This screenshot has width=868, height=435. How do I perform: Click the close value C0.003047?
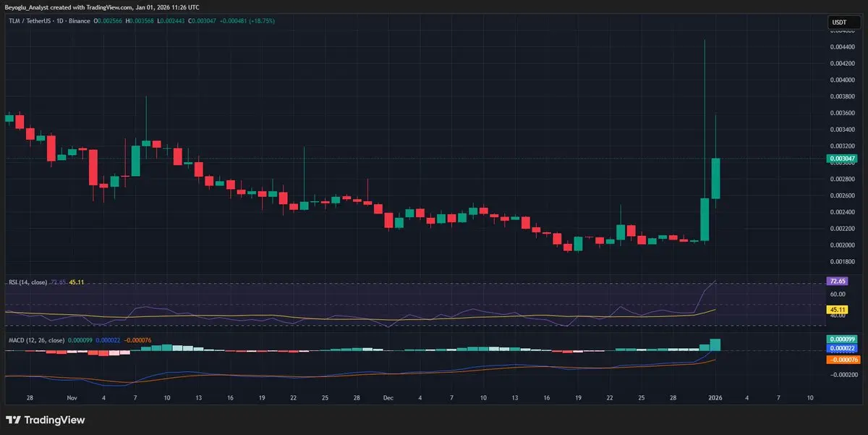click(x=200, y=21)
